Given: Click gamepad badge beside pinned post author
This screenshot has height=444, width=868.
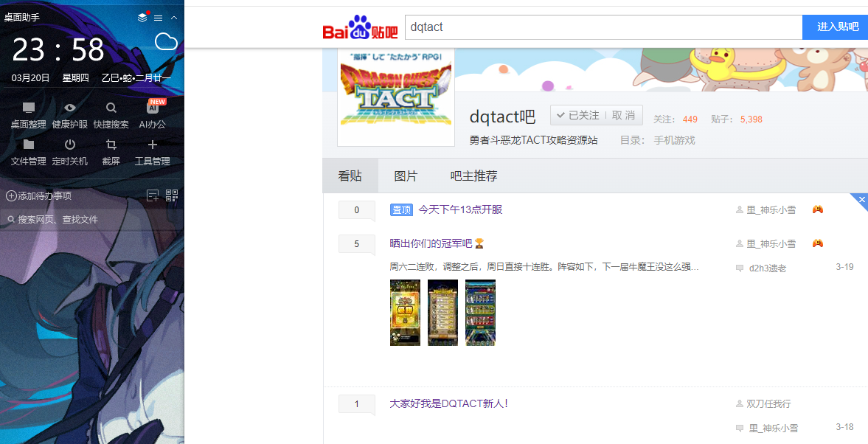Looking at the screenshot, I should 818,209.
